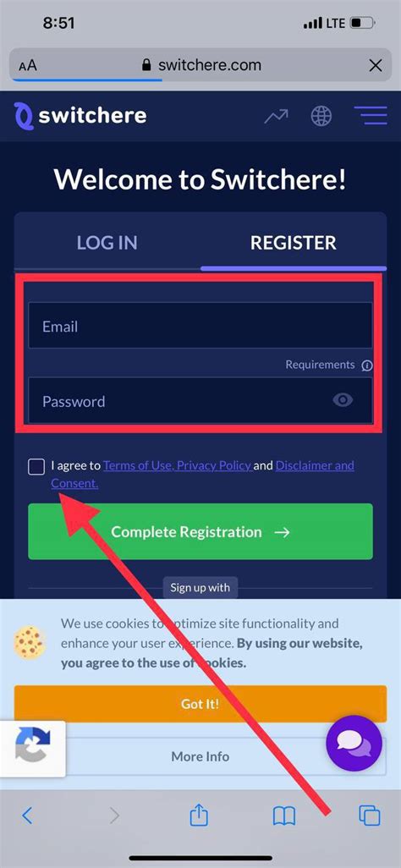Open the purple live chat bubble

pos(354,743)
